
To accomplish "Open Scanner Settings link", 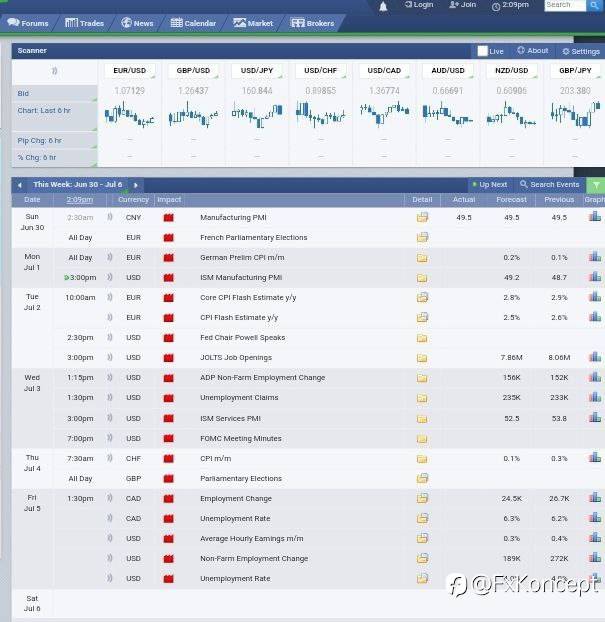I will tap(581, 51).
